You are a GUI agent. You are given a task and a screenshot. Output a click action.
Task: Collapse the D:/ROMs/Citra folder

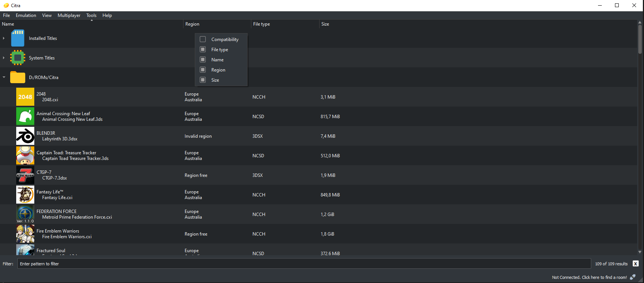pos(4,77)
